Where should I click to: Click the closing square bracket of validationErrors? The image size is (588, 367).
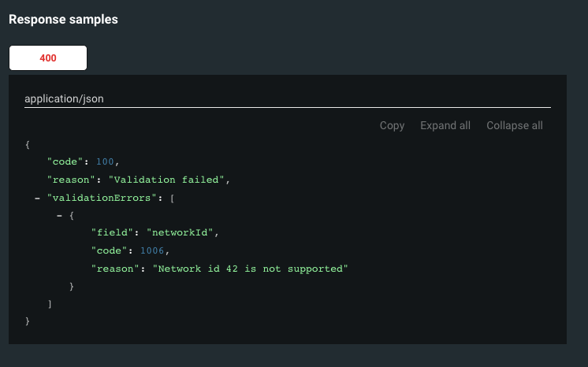[50, 304]
